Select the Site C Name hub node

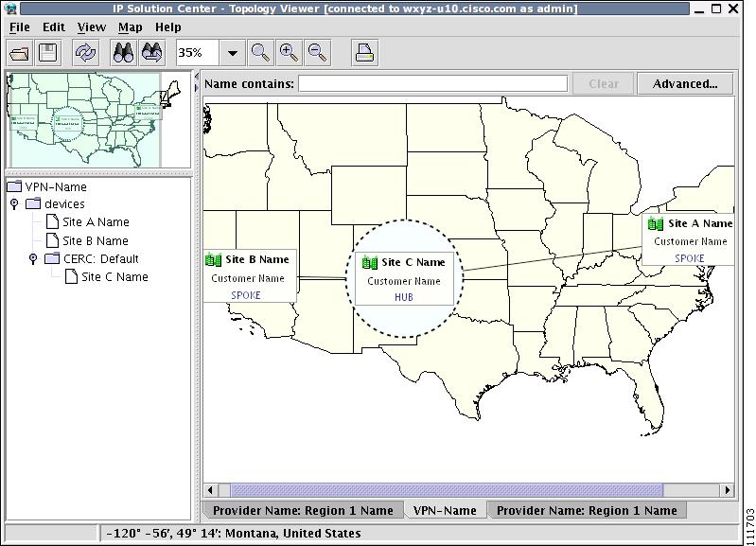tap(404, 279)
